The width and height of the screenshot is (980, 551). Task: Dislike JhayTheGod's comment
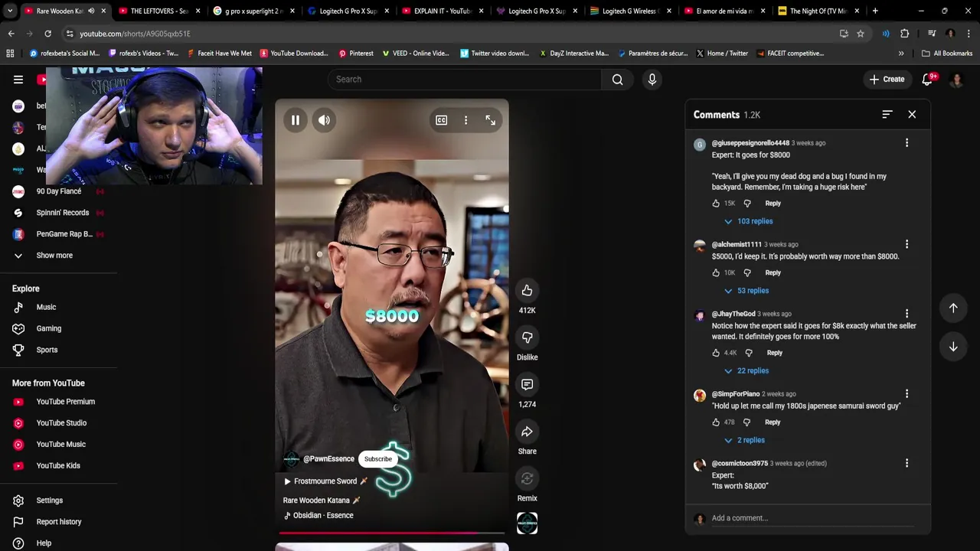(x=749, y=353)
